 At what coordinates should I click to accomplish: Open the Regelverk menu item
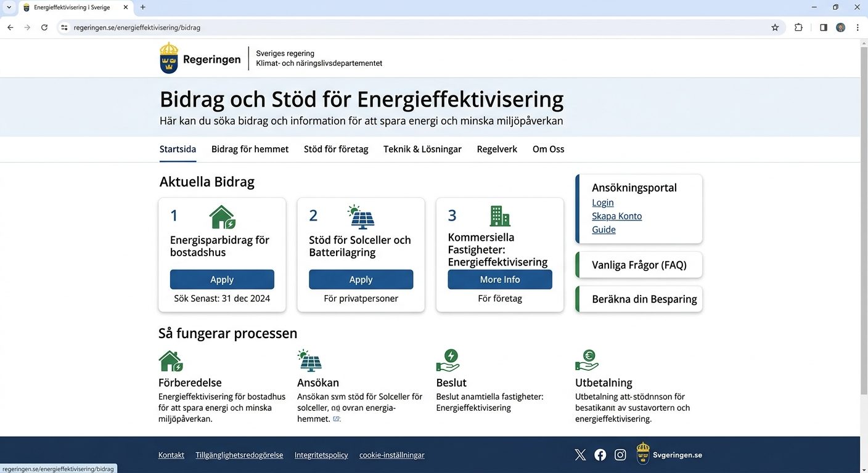click(497, 149)
